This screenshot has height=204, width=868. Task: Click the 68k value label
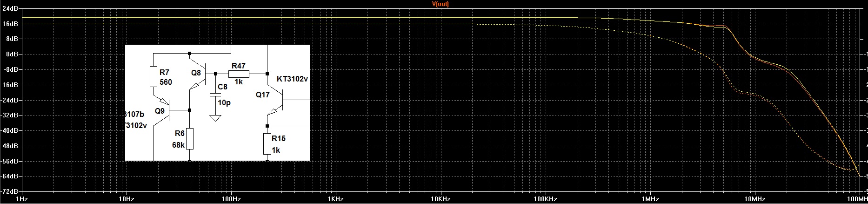[179, 145]
